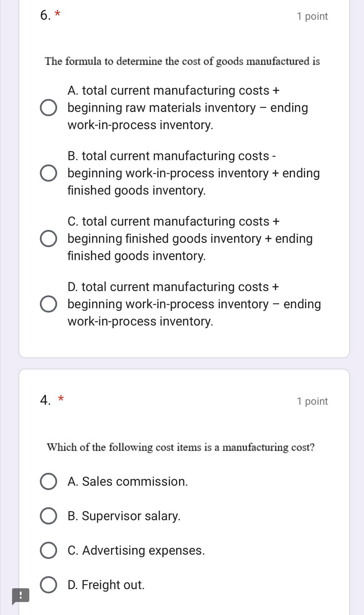Click the '1 point' label of question 6
The width and height of the screenshot is (364, 615).
[x=312, y=16]
